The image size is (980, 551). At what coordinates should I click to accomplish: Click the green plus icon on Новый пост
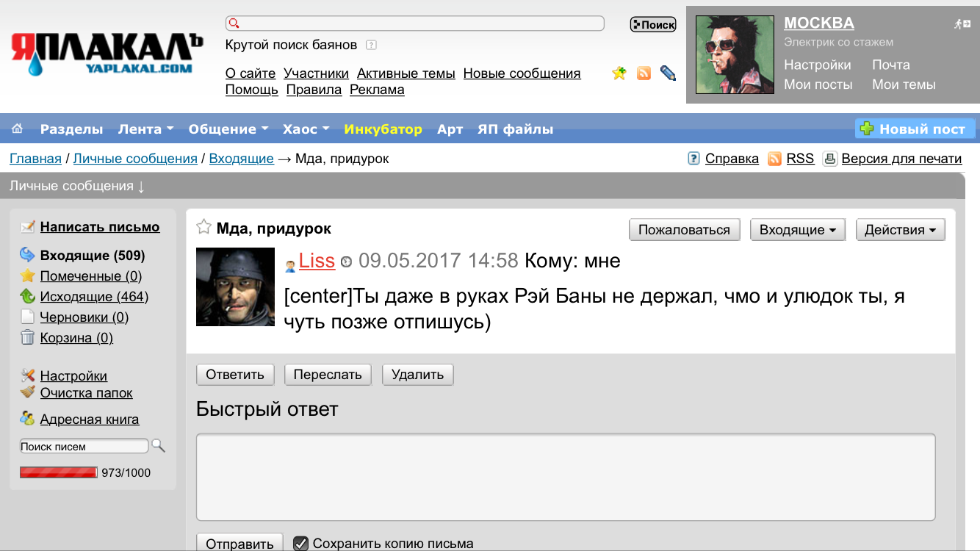point(867,129)
